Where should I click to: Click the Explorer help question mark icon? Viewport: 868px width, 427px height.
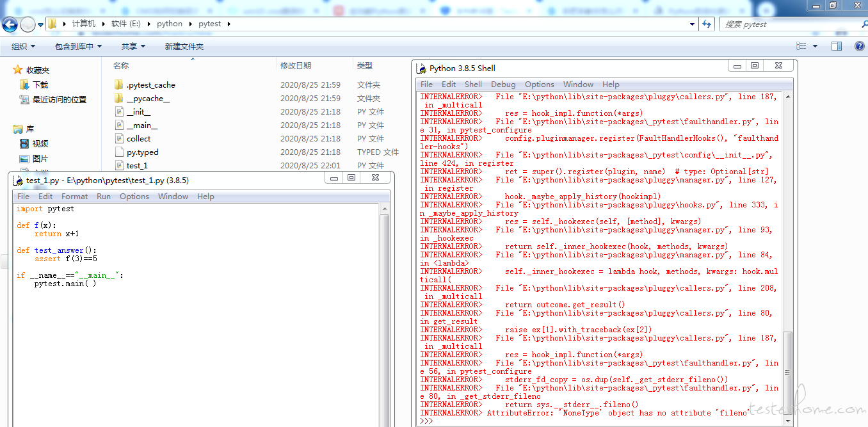pos(860,46)
